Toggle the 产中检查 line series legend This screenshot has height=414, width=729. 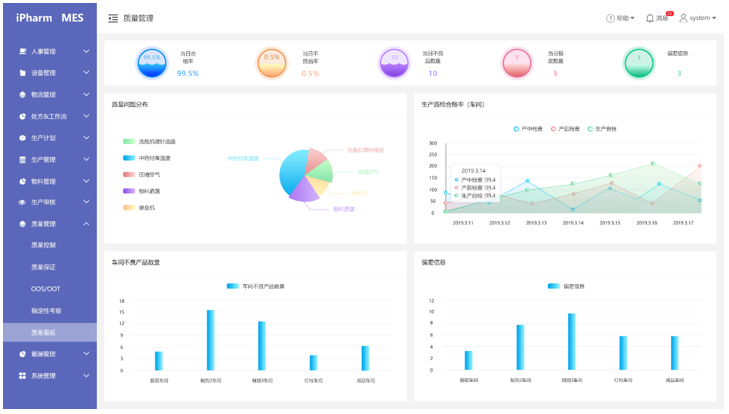click(528, 129)
